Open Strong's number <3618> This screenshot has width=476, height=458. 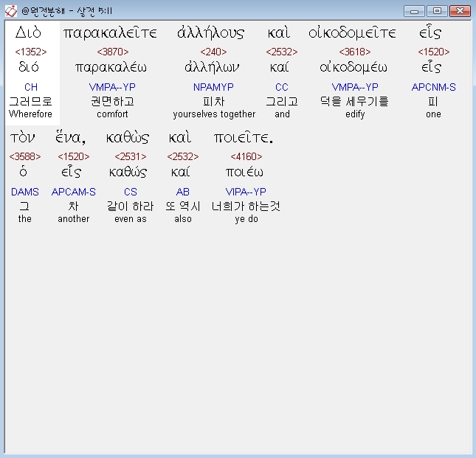point(355,52)
